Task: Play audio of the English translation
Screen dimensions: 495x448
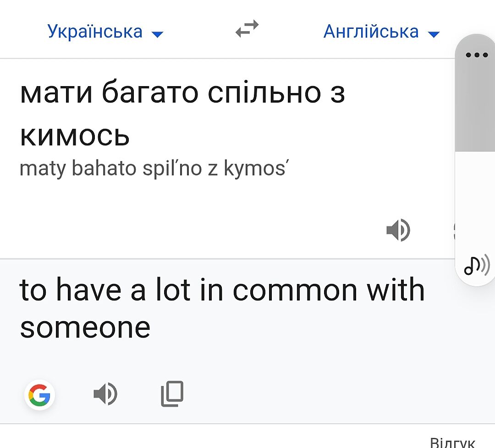Action: [105, 394]
